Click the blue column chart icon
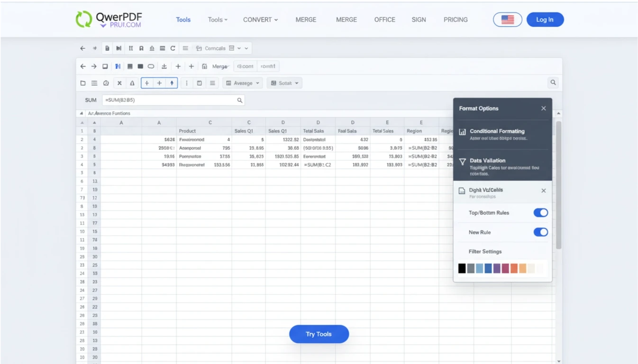Image resolution: width=638 pixels, height=364 pixels. pos(118,66)
